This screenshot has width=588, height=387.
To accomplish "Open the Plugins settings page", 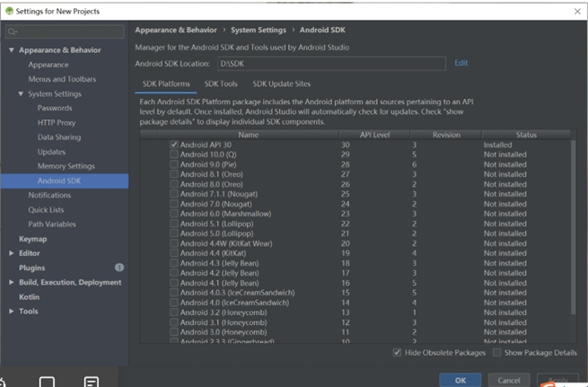I will [x=32, y=268].
